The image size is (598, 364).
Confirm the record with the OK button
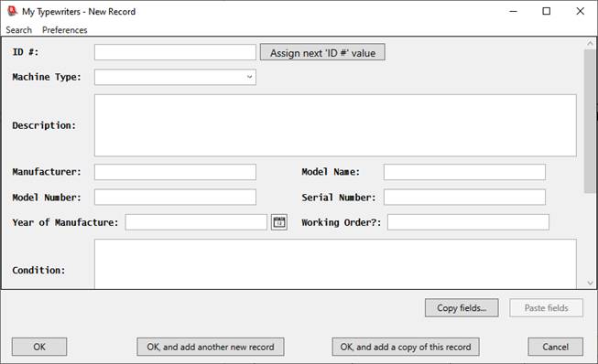coord(39,347)
